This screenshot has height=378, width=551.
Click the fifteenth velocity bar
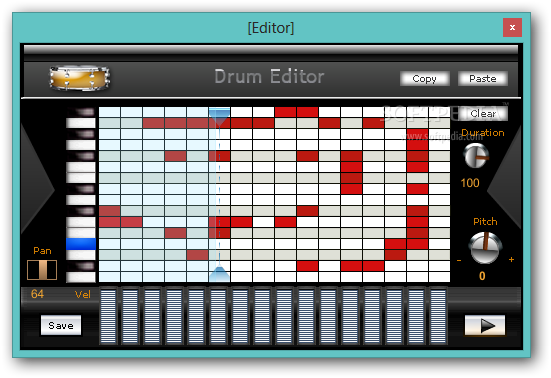tap(416, 315)
